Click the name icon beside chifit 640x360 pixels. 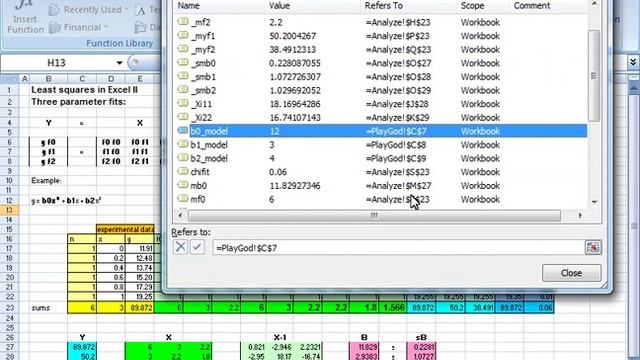(182, 171)
